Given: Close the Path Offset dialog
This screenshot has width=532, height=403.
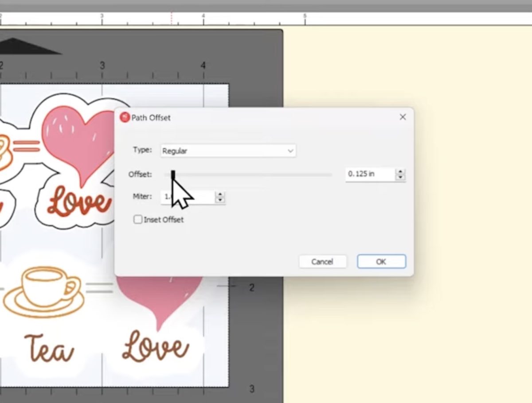Looking at the screenshot, I should click(x=403, y=117).
